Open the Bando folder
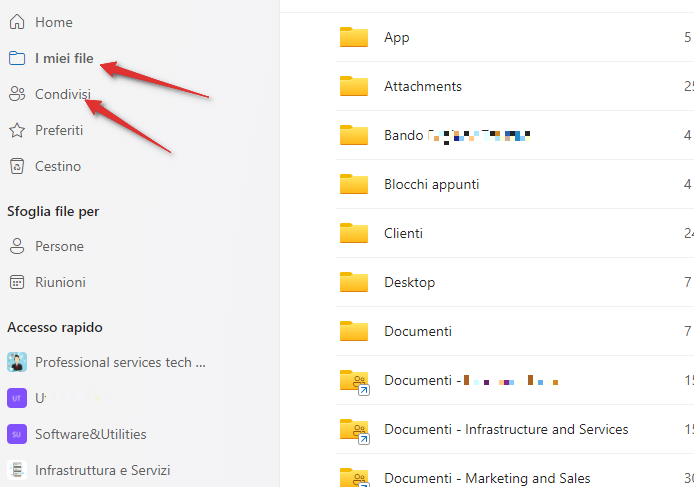Viewport: 694px width, 487px height. (x=403, y=135)
